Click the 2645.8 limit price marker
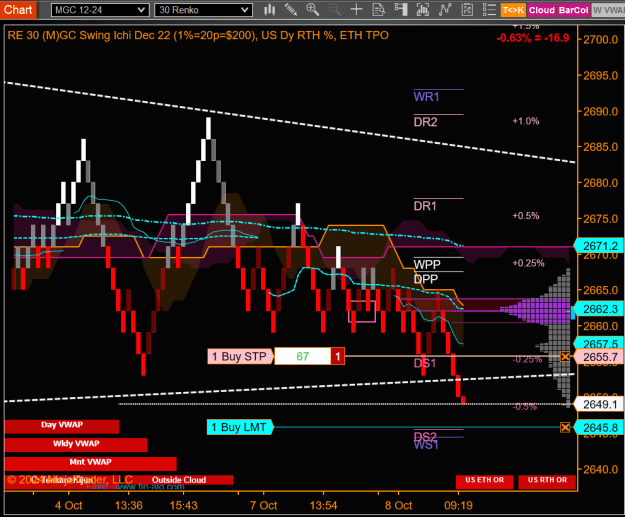 pos(599,428)
